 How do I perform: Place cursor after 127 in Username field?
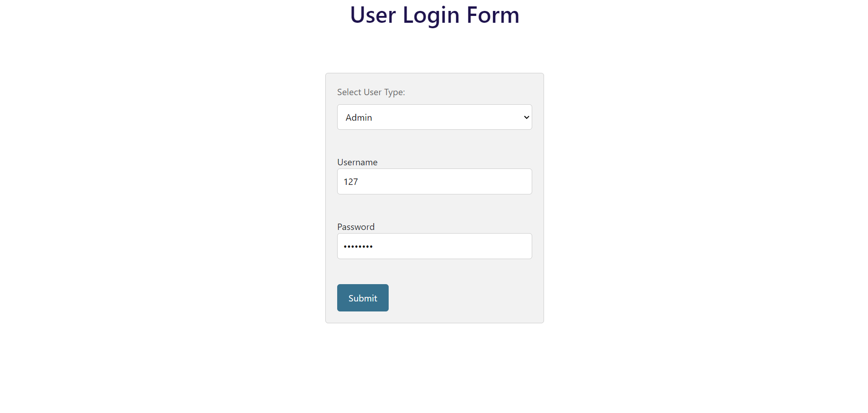pos(359,182)
